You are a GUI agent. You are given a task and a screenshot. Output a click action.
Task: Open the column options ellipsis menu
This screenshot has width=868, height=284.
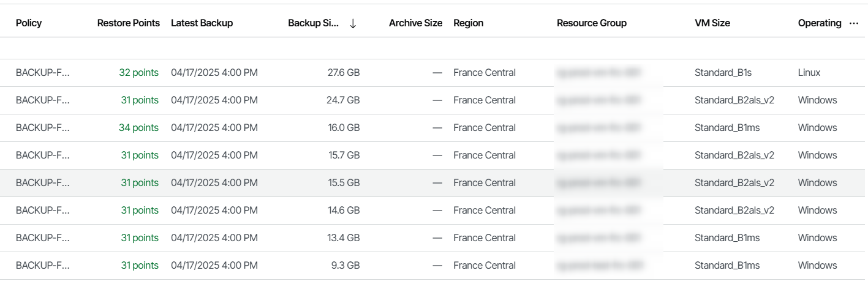(854, 23)
